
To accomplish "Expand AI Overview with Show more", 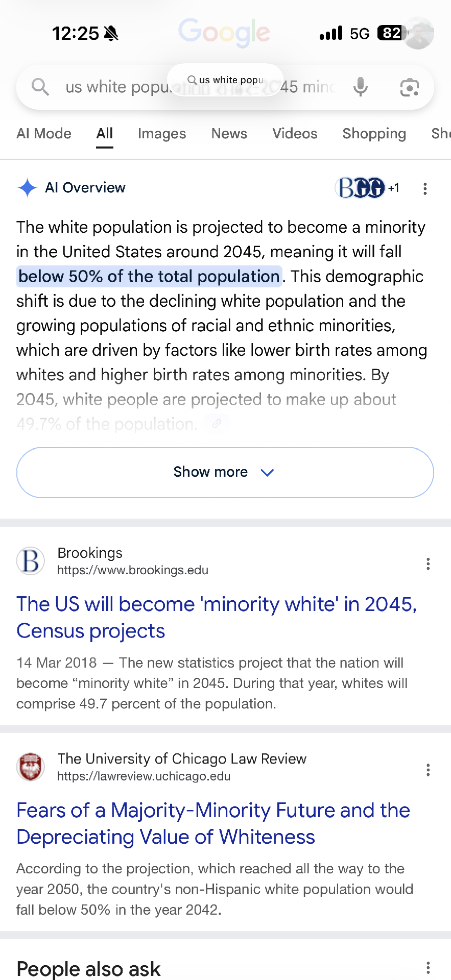I will click(x=225, y=472).
